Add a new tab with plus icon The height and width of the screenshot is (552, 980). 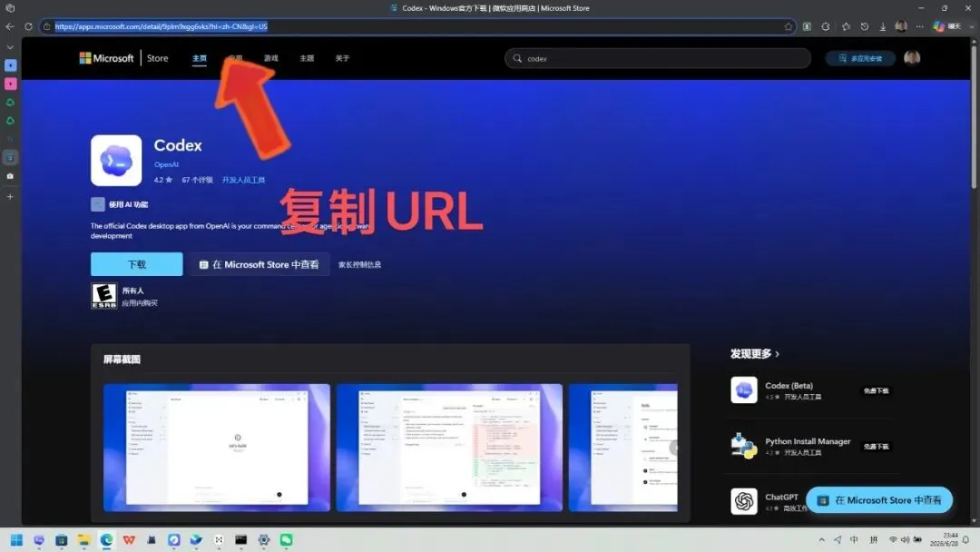click(x=10, y=196)
